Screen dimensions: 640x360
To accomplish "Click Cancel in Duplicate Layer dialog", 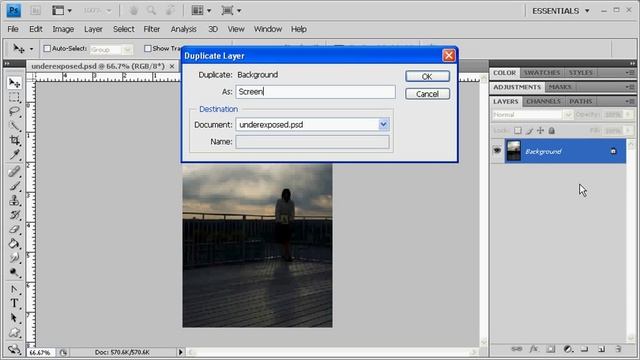I will click(x=427, y=94).
